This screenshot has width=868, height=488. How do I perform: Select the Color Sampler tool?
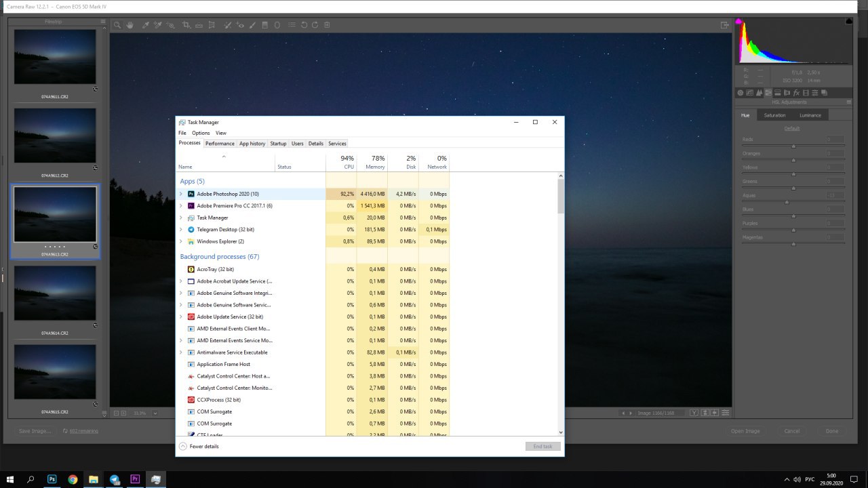157,25
